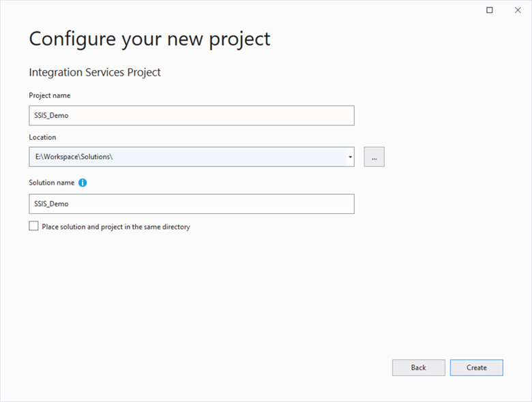Screen dimensions: 532x402
Task: Click the Configure your new project heading
Action: coord(149,39)
